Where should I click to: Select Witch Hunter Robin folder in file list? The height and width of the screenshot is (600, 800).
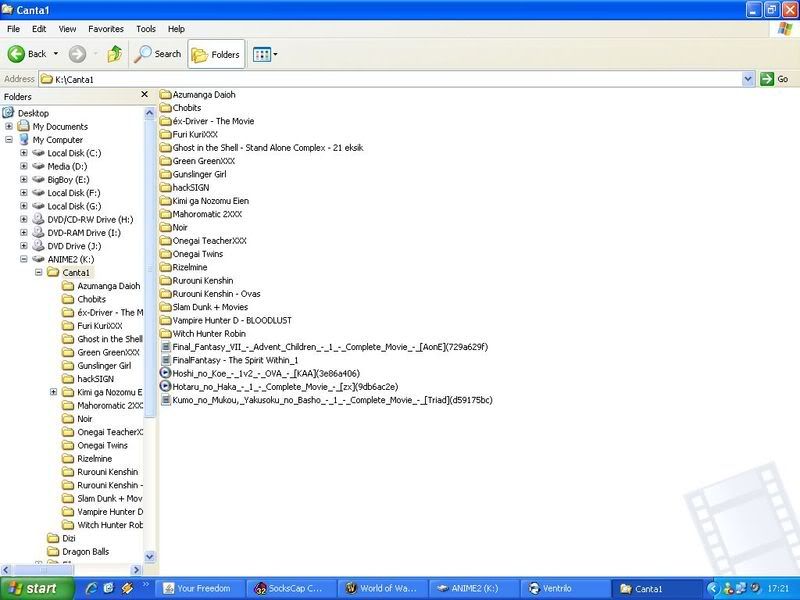tap(203, 333)
